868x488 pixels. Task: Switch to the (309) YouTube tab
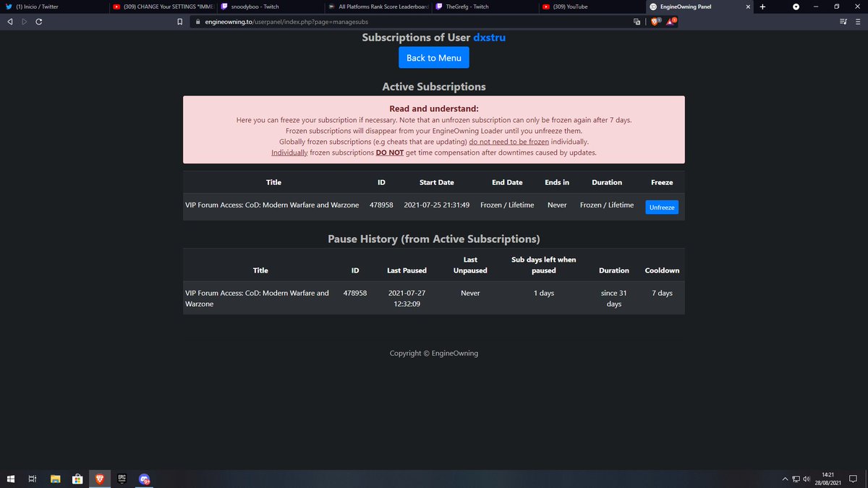click(x=592, y=7)
